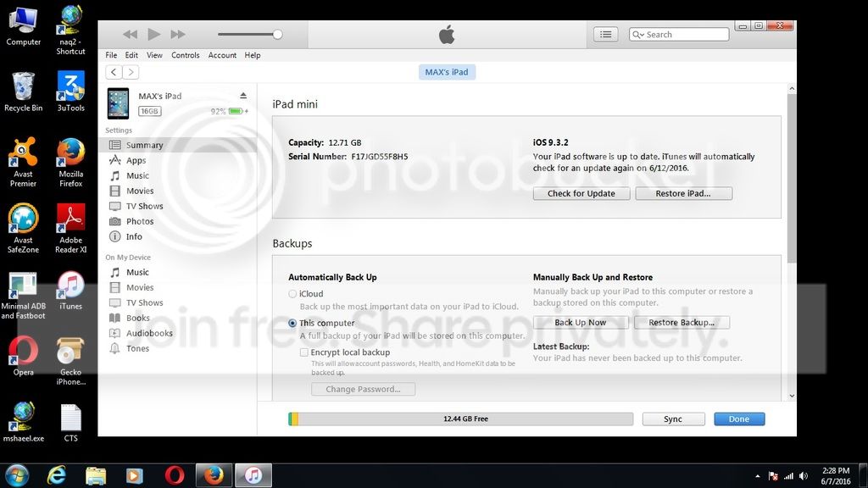Click the Restore iPad button
Viewport: 868px width, 488px height.
coord(682,193)
